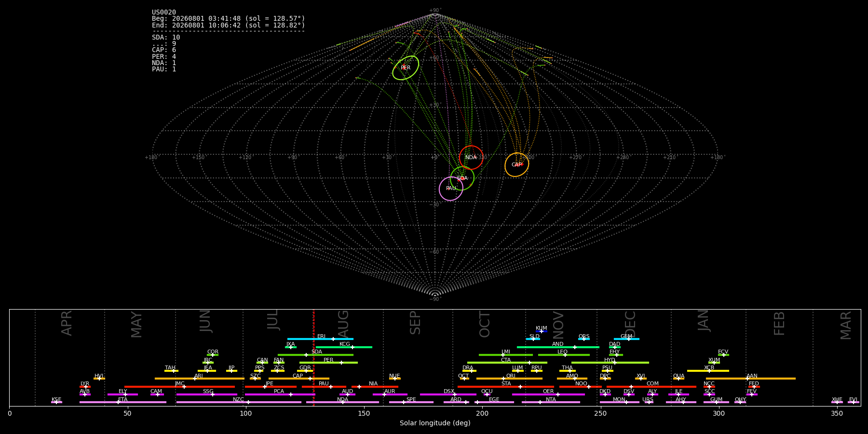Viewport: 868px width, 434px height.
Task: Click the SDA green radiant circle on map
Action: click(x=462, y=178)
